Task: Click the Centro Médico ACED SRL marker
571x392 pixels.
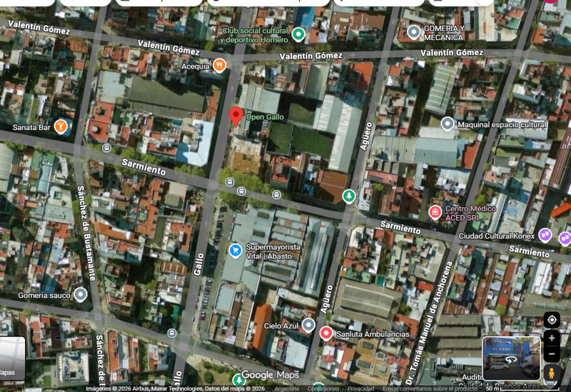Action: (435, 212)
